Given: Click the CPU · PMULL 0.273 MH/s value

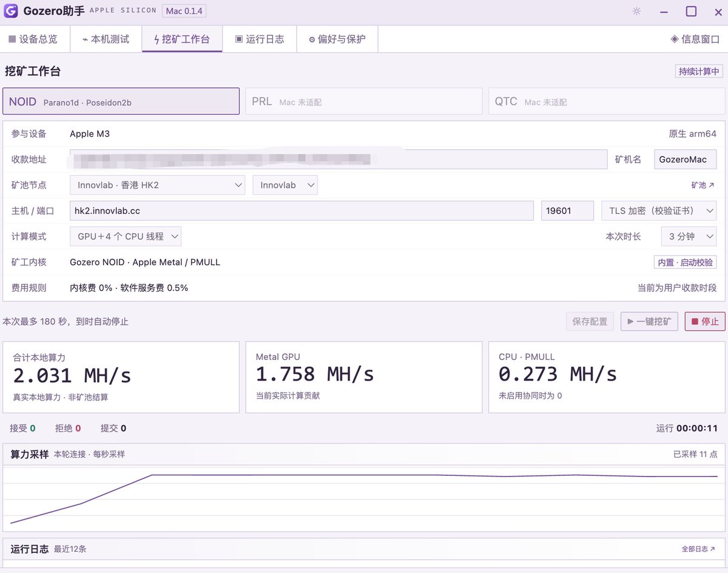Looking at the screenshot, I should [558, 374].
